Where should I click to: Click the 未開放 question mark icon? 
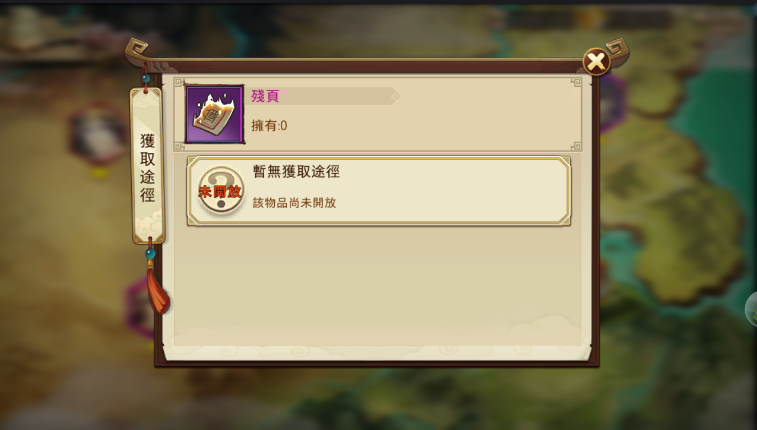[x=220, y=191]
